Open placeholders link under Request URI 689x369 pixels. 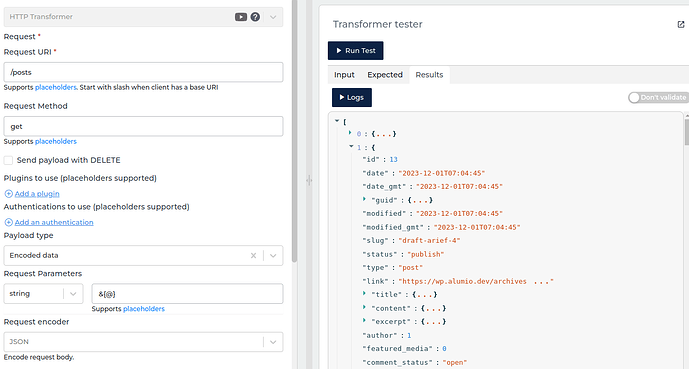tap(55, 87)
